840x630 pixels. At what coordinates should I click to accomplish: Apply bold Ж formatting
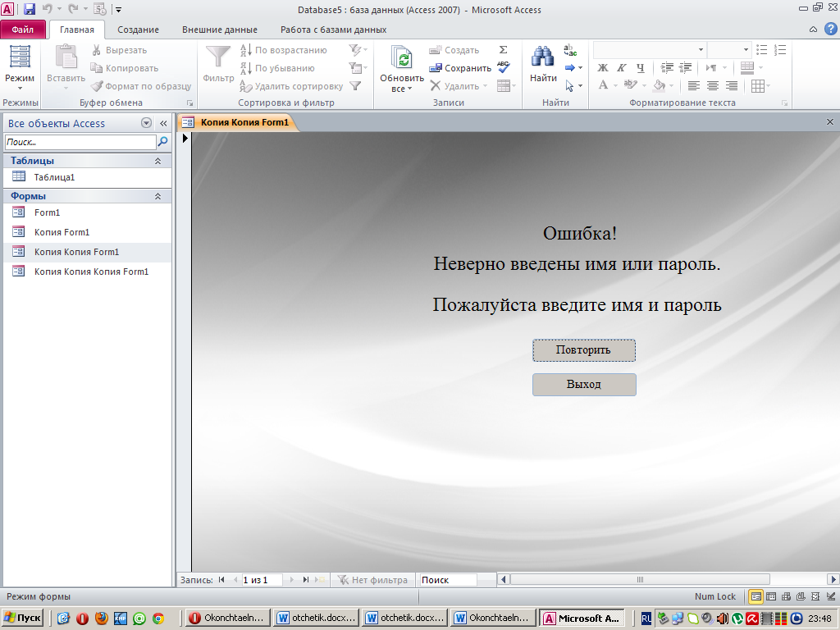[x=603, y=67]
